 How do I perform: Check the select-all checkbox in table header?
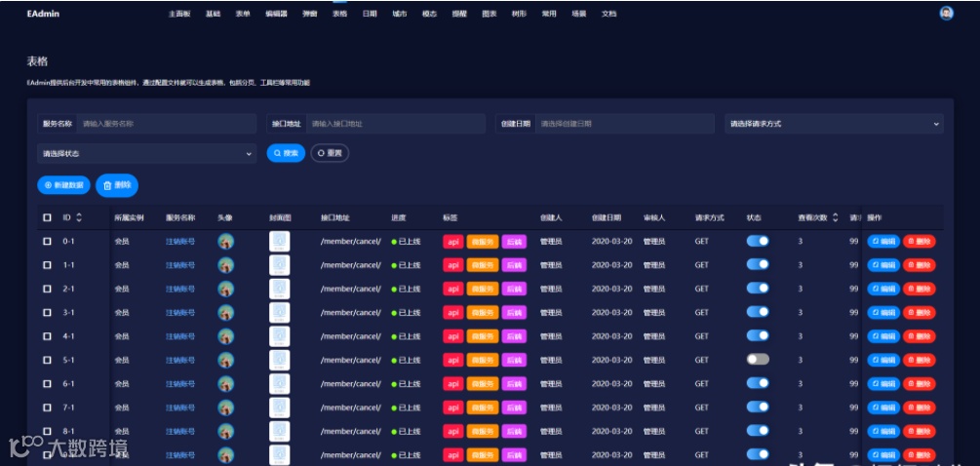point(47,218)
